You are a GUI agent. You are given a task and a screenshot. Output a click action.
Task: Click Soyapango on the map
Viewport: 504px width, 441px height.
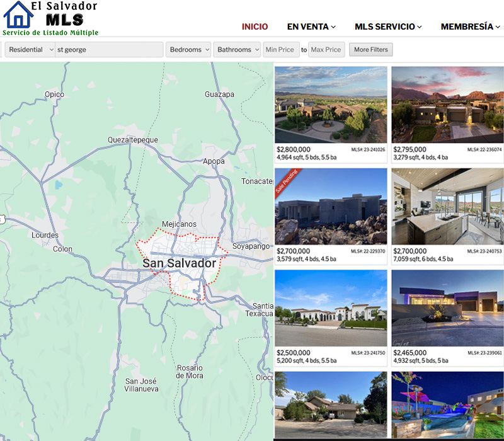click(251, 246)
